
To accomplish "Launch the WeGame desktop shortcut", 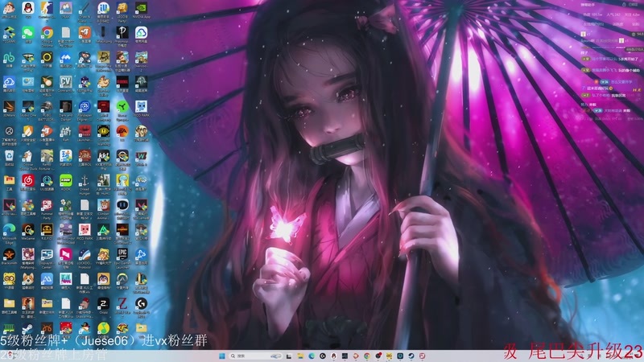I will click(28, 230).
